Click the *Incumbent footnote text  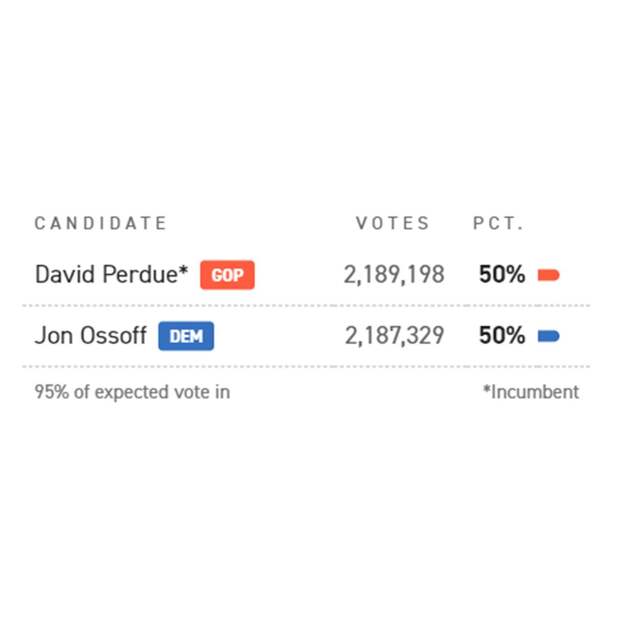[x=531, y=392]
